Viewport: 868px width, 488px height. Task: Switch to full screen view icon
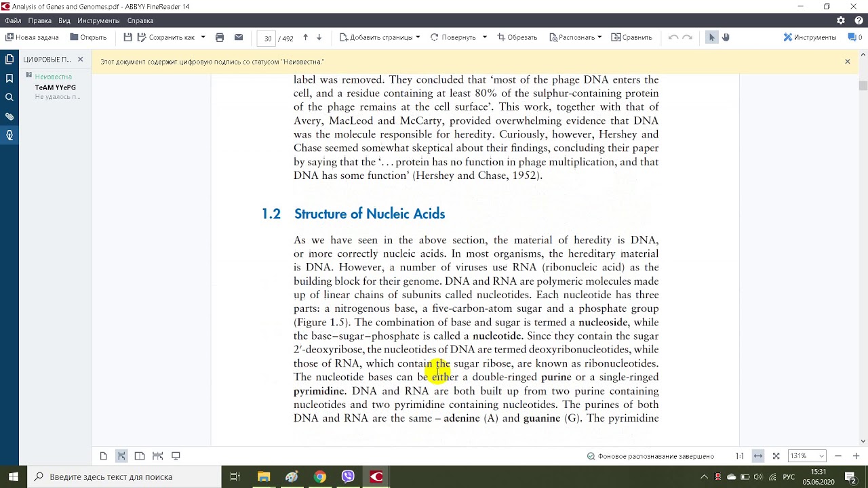click(176, 456)
